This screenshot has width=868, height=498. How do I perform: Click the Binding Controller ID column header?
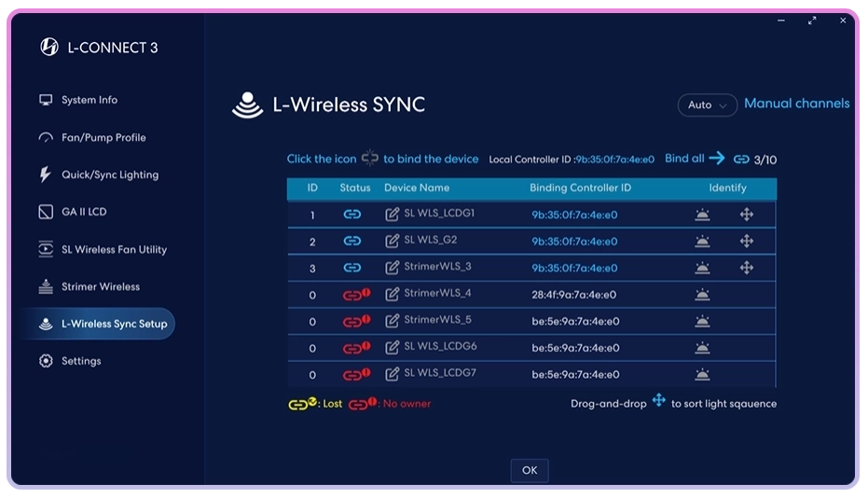coord(580,187)
